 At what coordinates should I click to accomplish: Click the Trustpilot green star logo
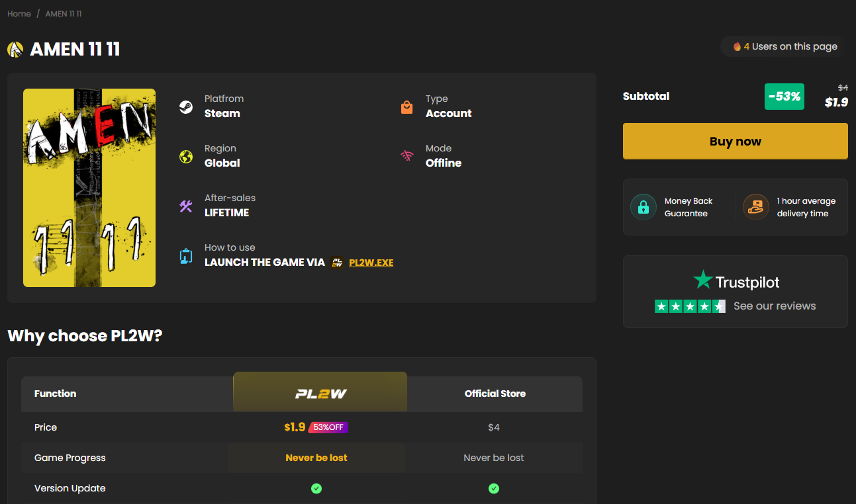[x=702, y=280]
